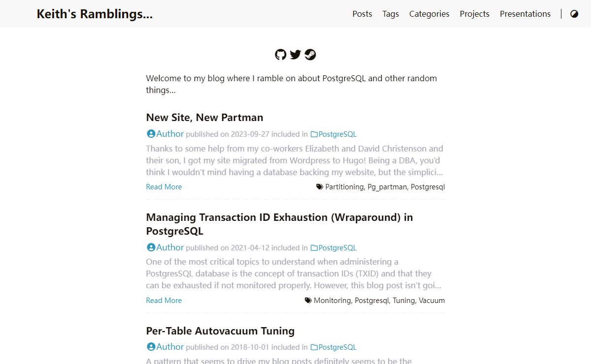Image resolution: width=591 pixels, height=364 pixels.
Task: Click the Author avatar icon under New Site, New Partman
Action: (x=151, y=134)
